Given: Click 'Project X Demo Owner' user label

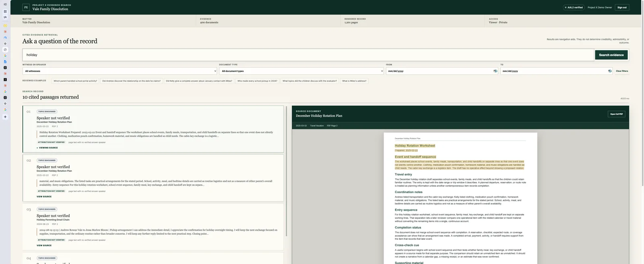Looking at the screenshot, I should click(600, 7).
